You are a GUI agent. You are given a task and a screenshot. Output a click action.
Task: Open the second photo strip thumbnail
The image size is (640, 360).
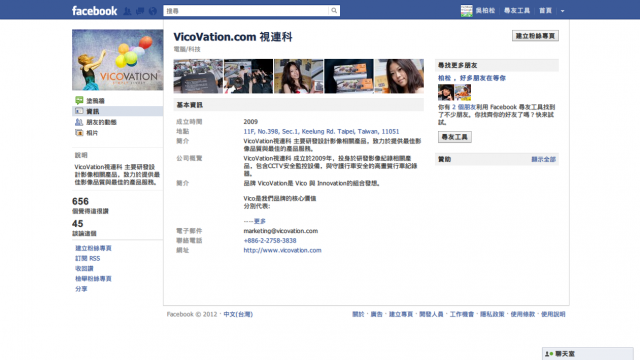point(248,76)
